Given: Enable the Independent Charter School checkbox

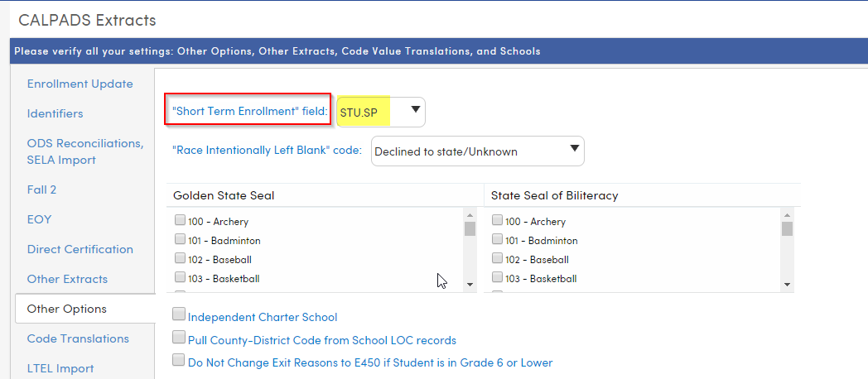Looking at the screenshot, I should pos(178,314).
